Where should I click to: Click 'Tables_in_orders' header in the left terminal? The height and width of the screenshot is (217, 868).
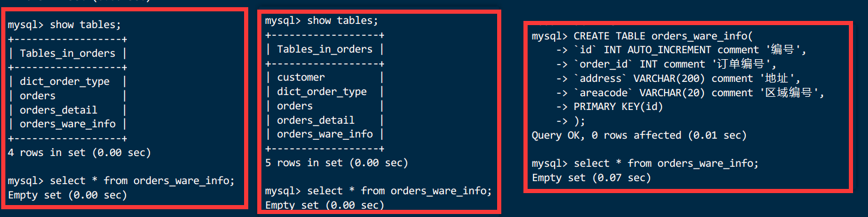point(68,53)
